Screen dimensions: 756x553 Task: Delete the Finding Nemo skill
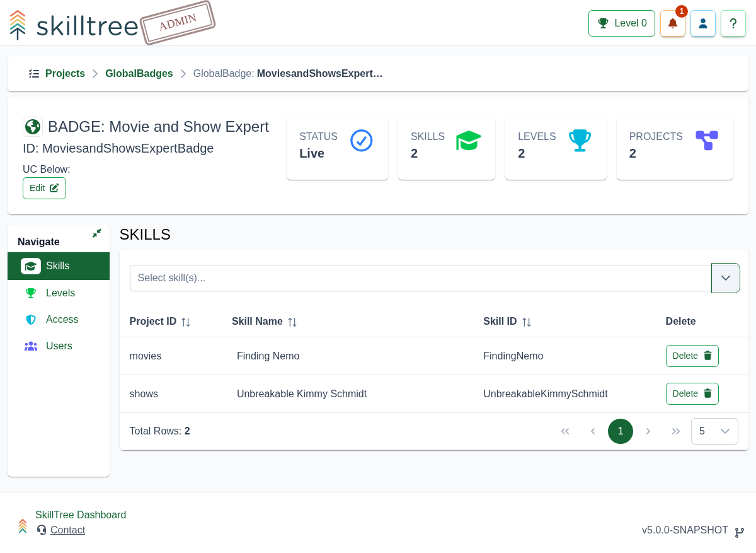pyautogui.click(x=692, y=356)
